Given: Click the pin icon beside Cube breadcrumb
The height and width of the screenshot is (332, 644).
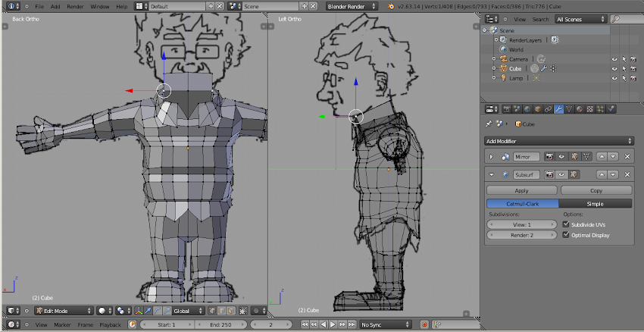Looking at the screenshot, I should click(489, 124).
